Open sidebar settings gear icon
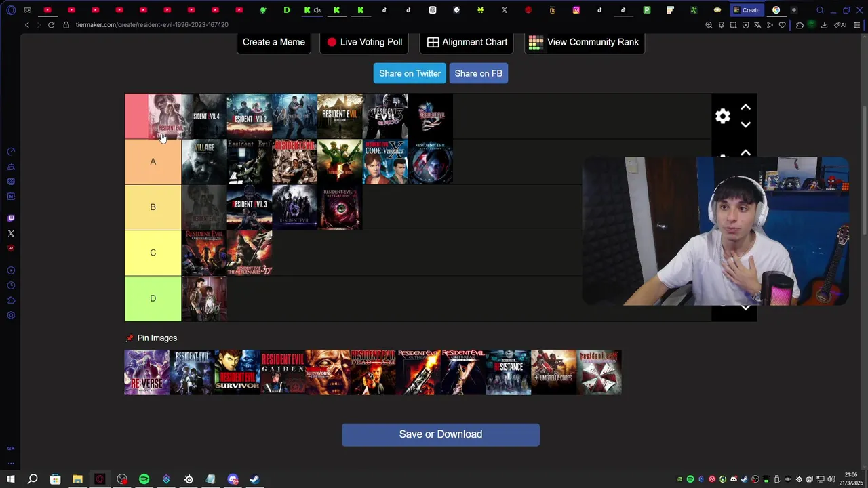This screenshot has height=488, width=868. [11, 315]
